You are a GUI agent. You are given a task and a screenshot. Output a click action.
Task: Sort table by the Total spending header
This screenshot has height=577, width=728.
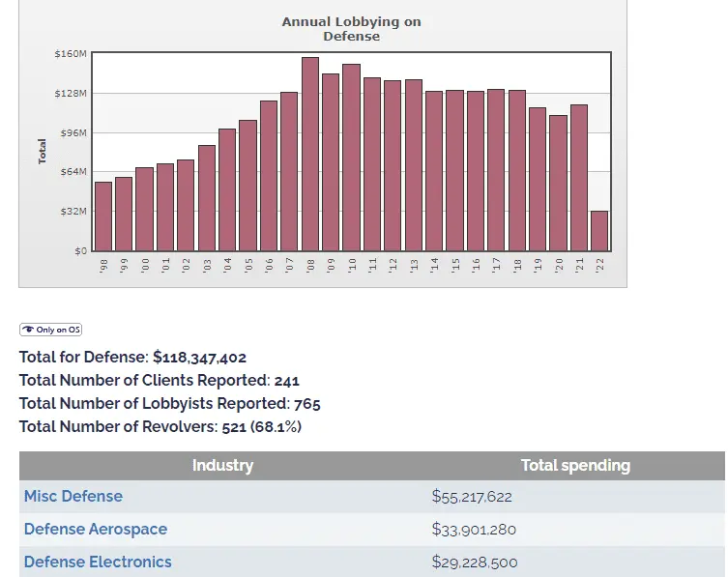575,466
